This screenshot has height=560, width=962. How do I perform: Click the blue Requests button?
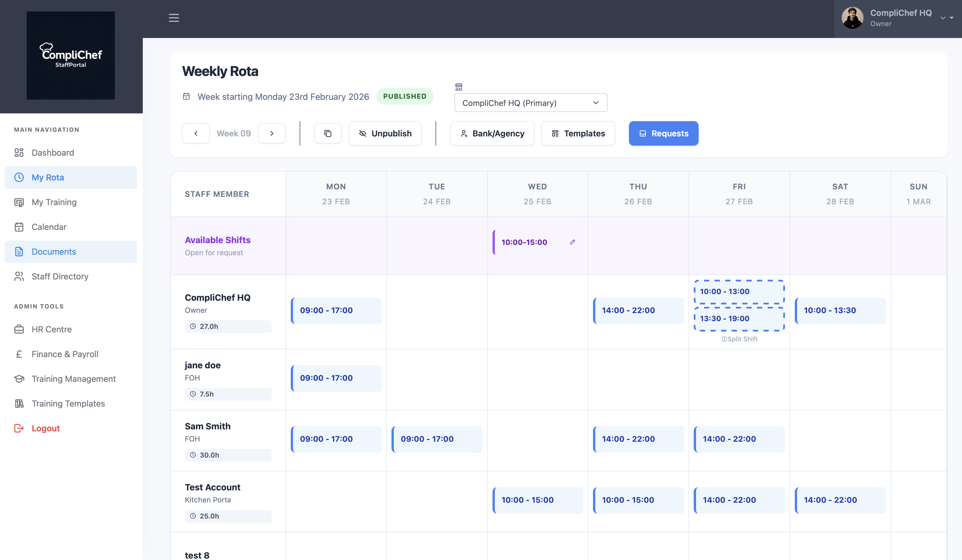[663, 133]
